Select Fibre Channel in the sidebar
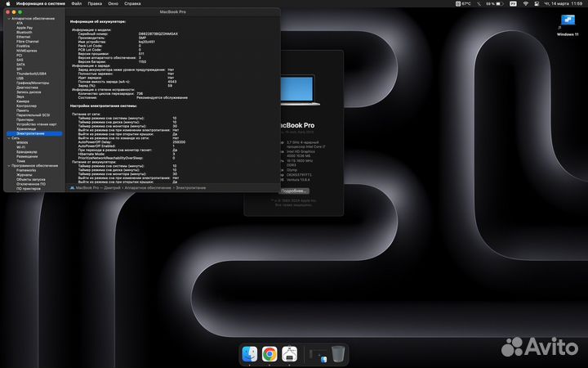Viewport: 588px width, 368px height. click(x=28, y=42)
